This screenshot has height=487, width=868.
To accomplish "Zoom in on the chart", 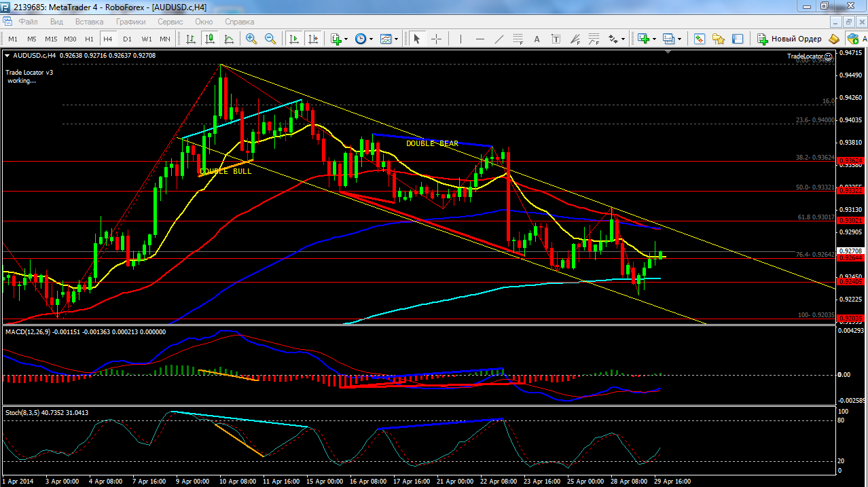I will [251, 39].
